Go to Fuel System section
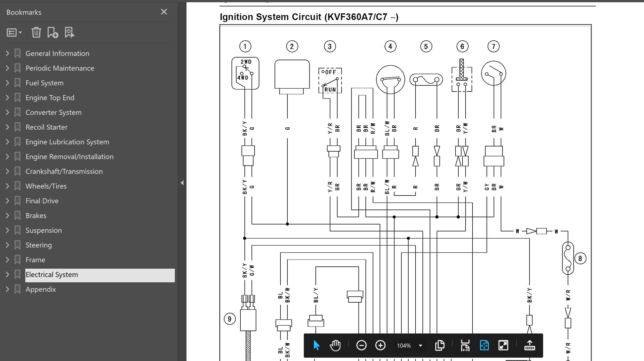 click(44, 83)
